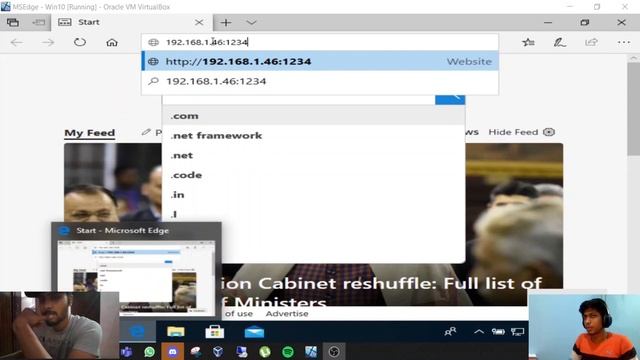The image size is (640, 360).
Task: Click the Advertise footer link
Action: 287,313
